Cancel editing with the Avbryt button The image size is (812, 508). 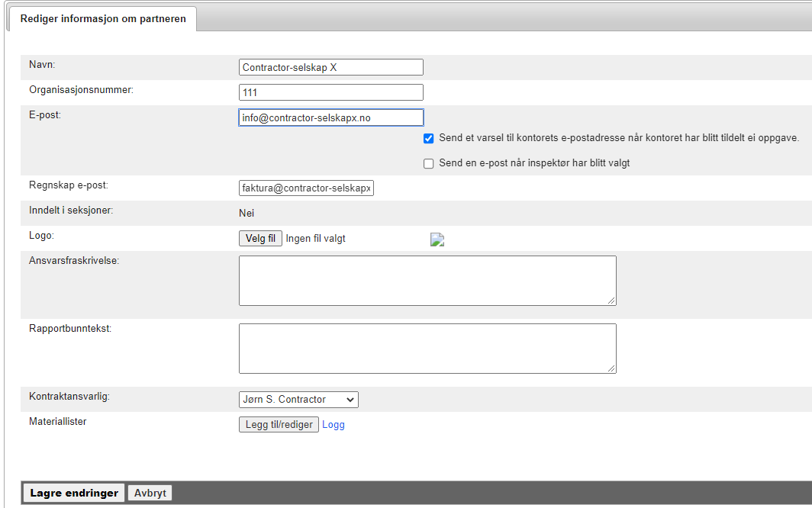coord(150,494)
